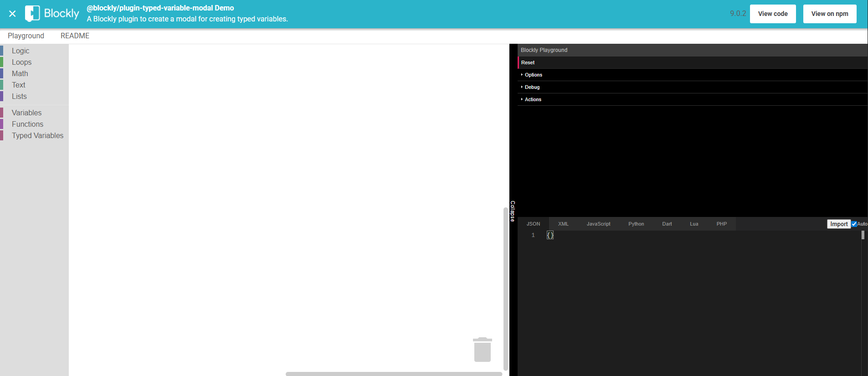Screen dimensions: 868x376
Task: Open the Lists toolbox category
Action: point(34,96)
